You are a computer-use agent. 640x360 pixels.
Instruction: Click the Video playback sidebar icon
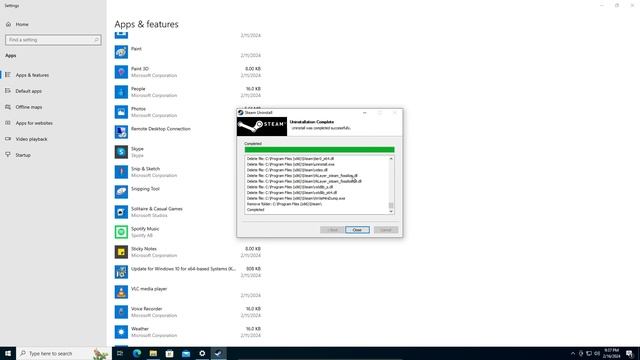(8, 139)
